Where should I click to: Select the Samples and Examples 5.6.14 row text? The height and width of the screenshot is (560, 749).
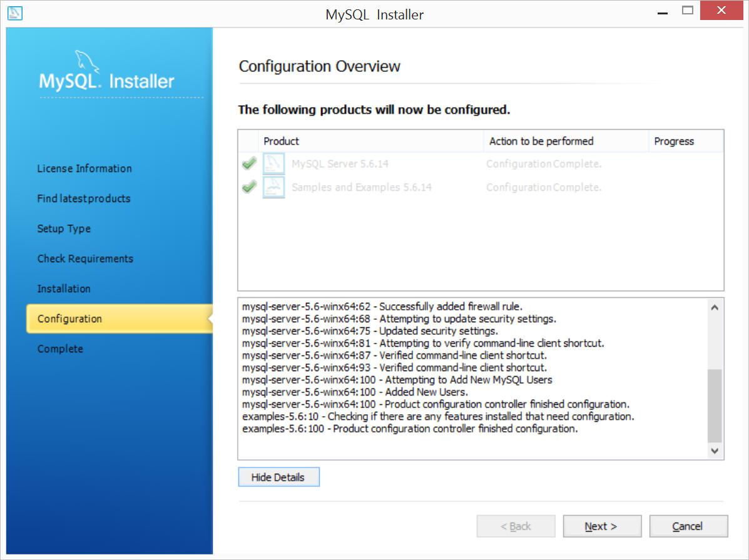tap(362, 187)
